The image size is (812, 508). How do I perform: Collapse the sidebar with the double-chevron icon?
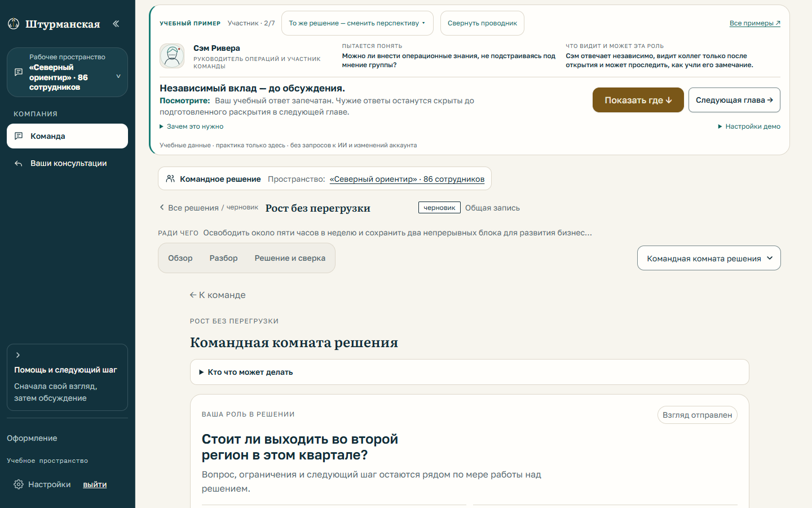[116, 24]
